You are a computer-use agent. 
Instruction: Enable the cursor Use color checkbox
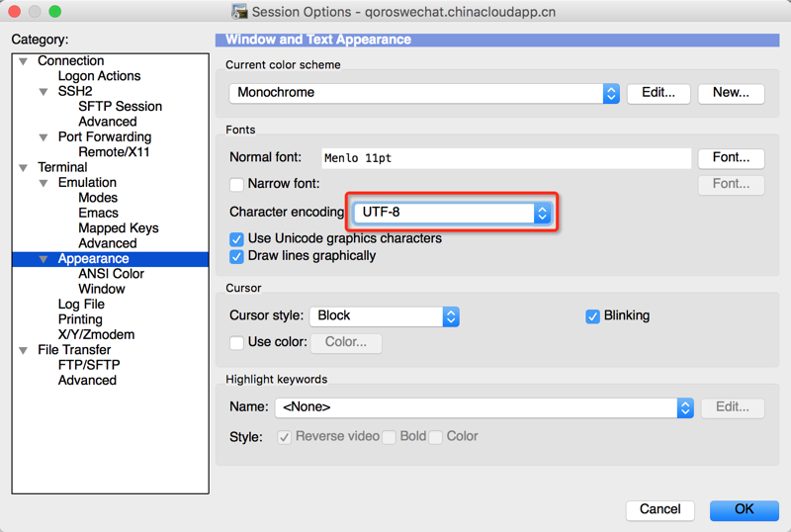236,343
